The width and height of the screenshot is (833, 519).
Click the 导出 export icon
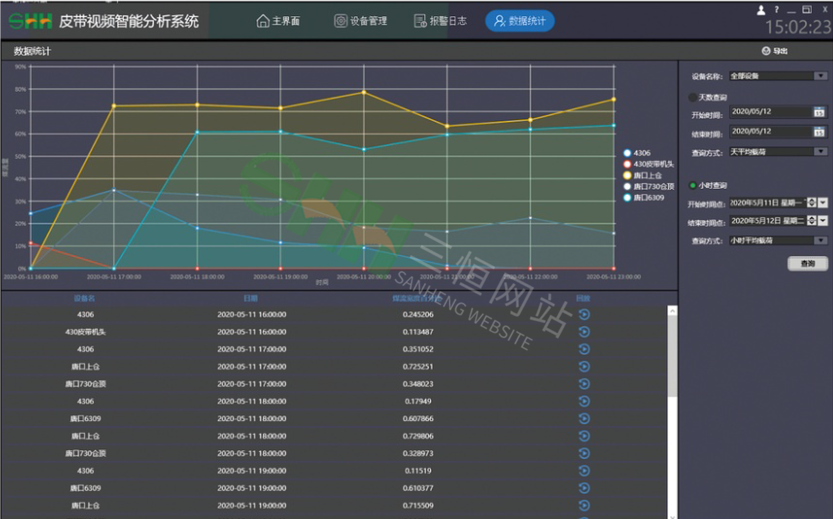[766, 51]
